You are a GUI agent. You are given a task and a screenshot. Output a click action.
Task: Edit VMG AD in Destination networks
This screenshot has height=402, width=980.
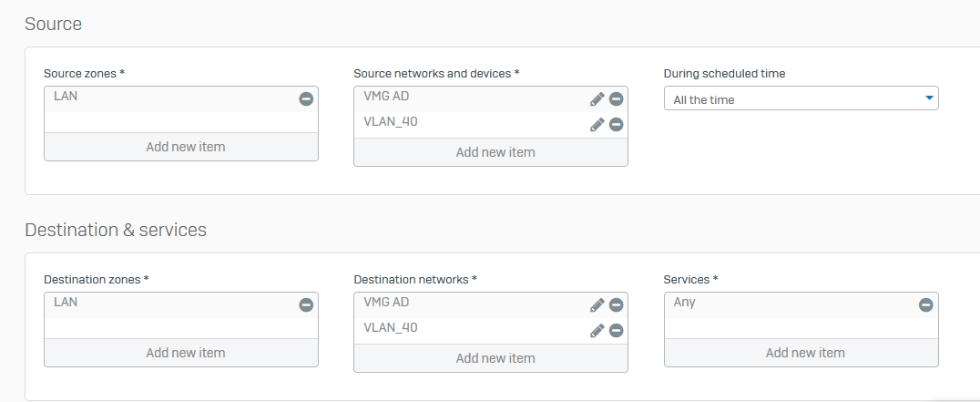597,304
